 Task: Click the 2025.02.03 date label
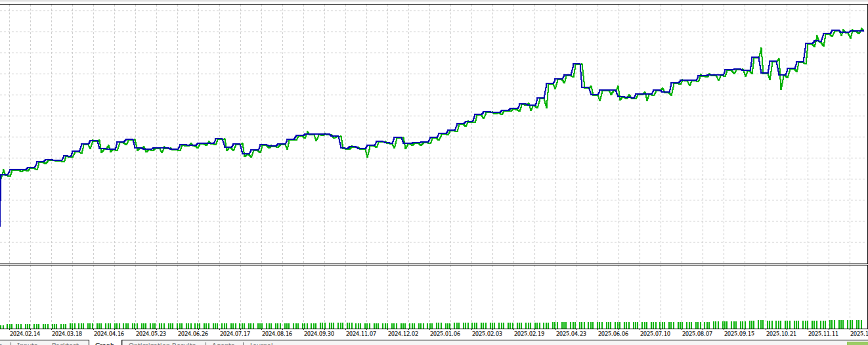[x=487, y=334]
